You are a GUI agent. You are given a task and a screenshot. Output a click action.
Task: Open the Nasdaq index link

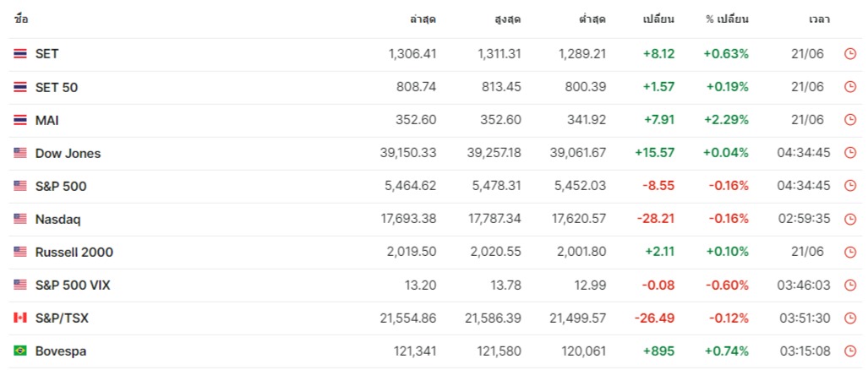(x=57, y=219)
